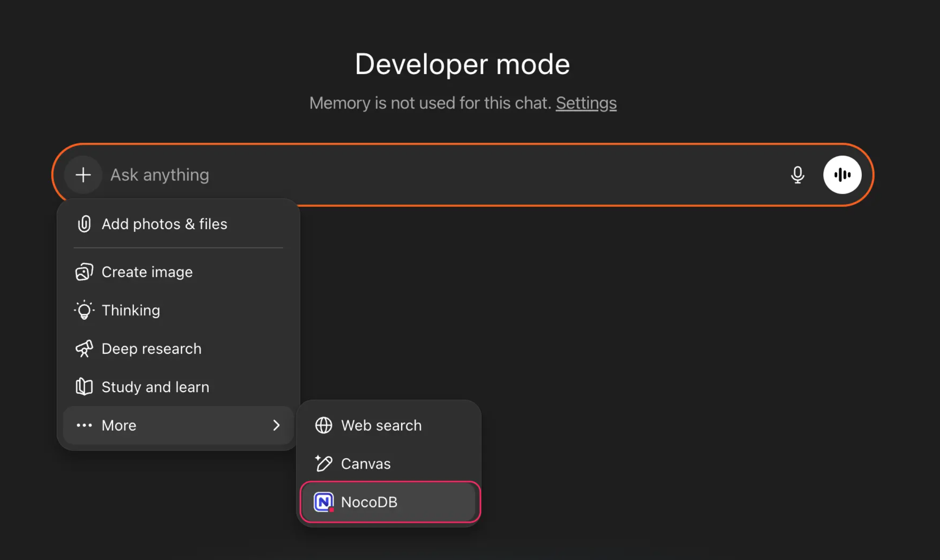Enable Web search option
Image resolution: width=940 pixels, height=560 pixels.
381,425
